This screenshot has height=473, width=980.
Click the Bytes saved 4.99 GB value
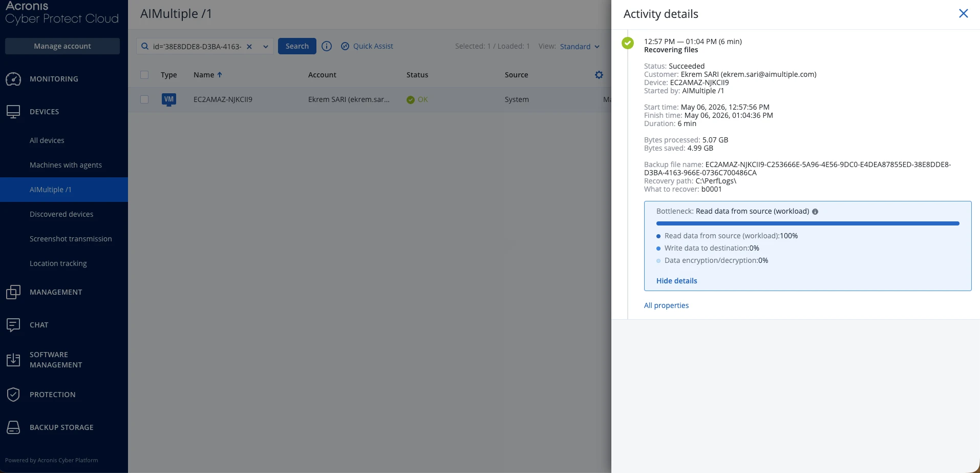tap(700, 148)
